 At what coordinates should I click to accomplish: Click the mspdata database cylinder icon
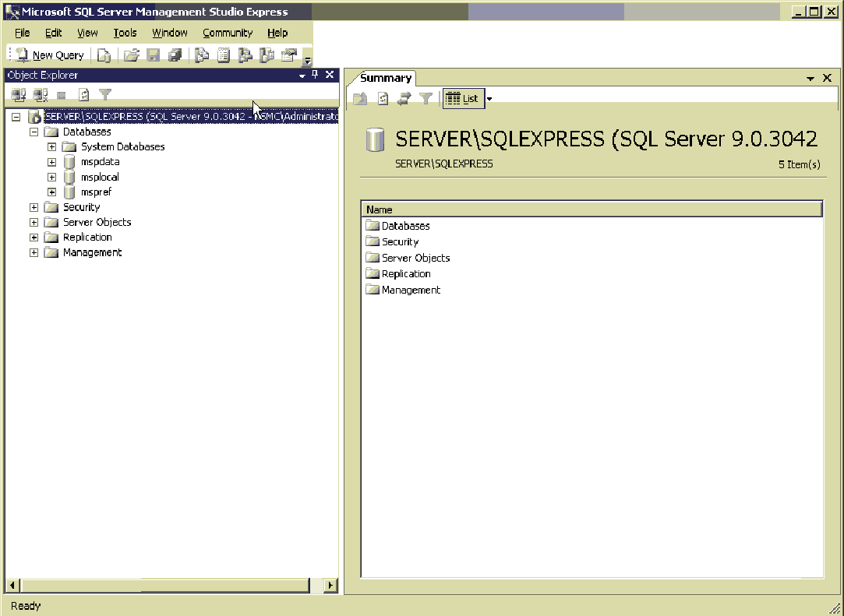click(69, 162)
